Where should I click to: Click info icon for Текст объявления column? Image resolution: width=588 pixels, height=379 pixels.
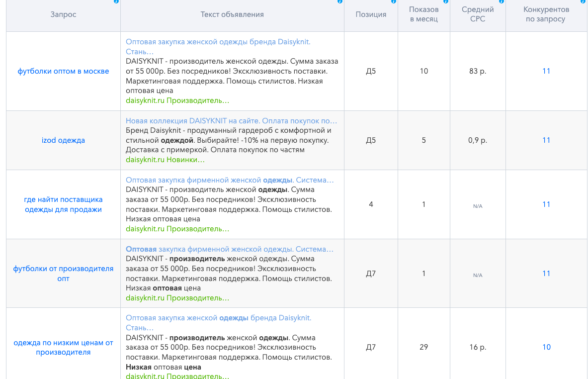tap(340, 1)
